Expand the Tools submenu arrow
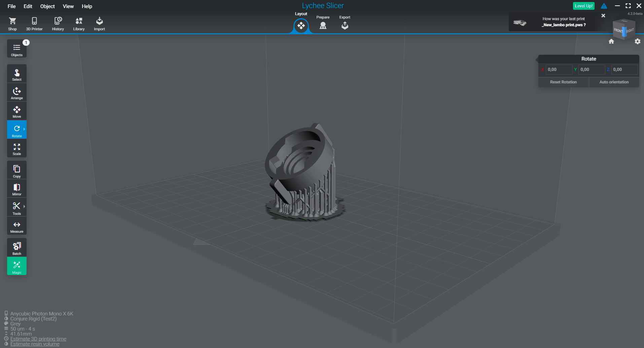 tap(24, 206)
